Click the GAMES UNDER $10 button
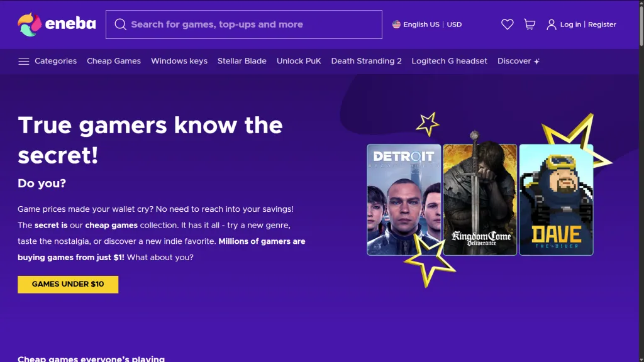Viewport: 644px width, 362px height. point(68,285)
